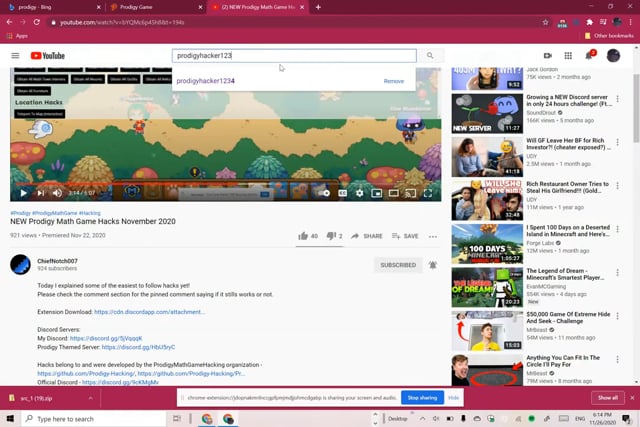
Task: Open The Legend of Dream video title
Action: [565, 274]
